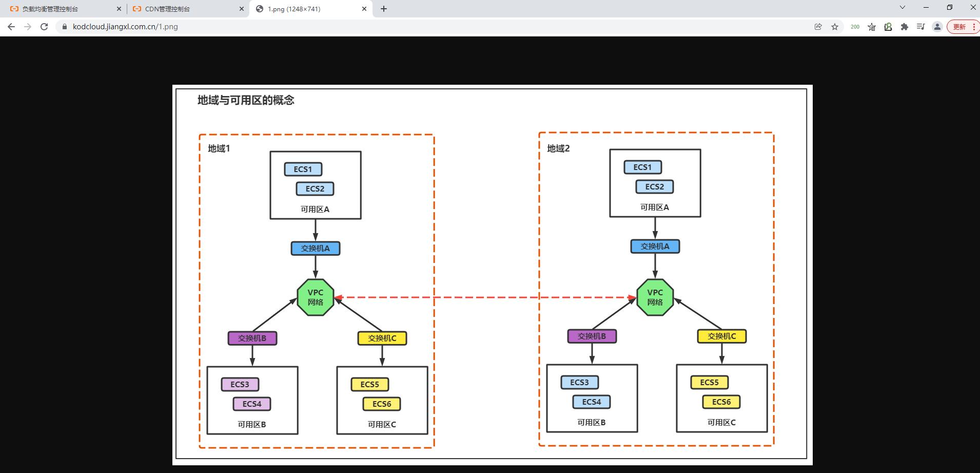The width and height of the screenshot is (980, 473).
Task: Click the diagram title 地域与可用区的概念
Action: click(x=246, y=100)
